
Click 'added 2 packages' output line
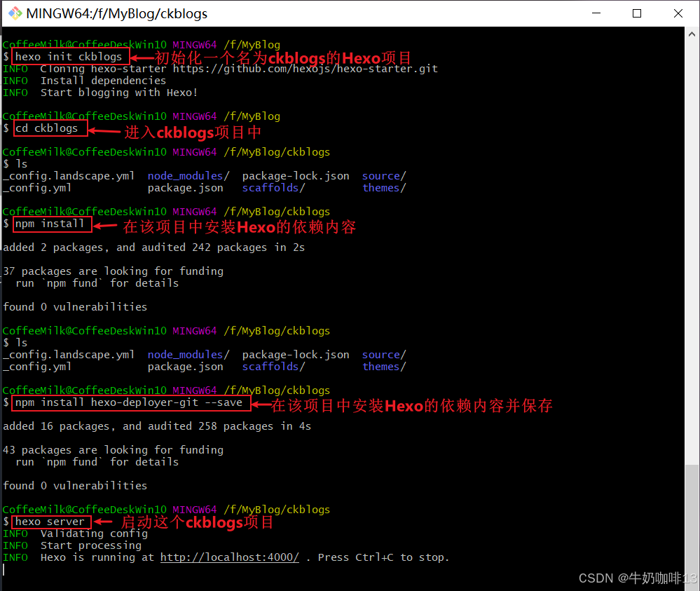pos(154,247)
